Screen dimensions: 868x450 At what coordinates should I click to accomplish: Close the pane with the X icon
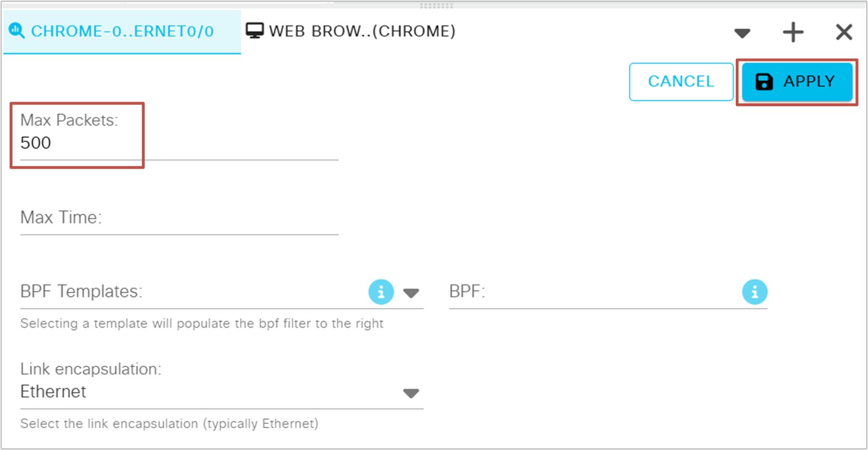[844, 32]
